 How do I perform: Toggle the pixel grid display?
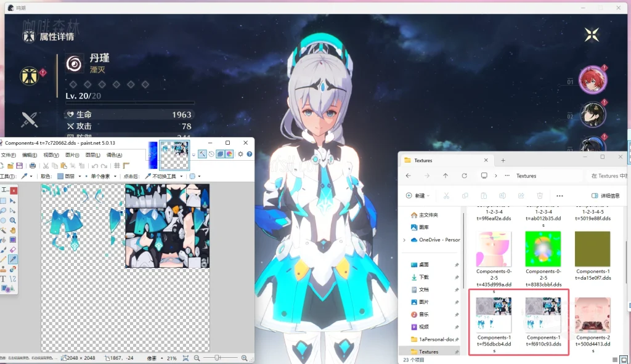(x=117, y=165)
